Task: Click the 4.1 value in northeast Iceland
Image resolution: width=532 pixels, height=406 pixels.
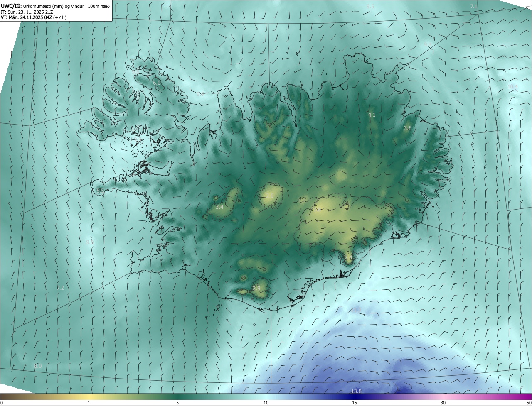Action: [x=372, y=115]
